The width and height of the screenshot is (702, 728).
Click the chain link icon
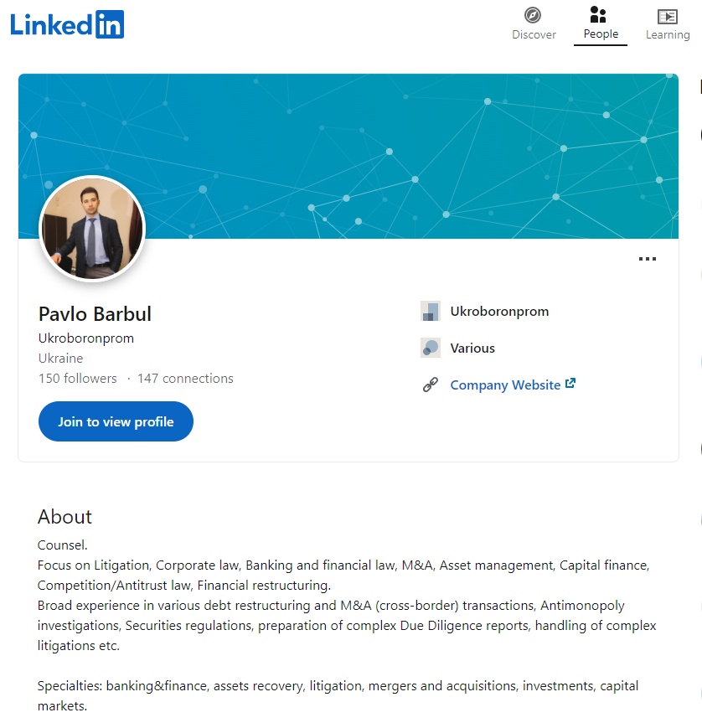(431, 385)
